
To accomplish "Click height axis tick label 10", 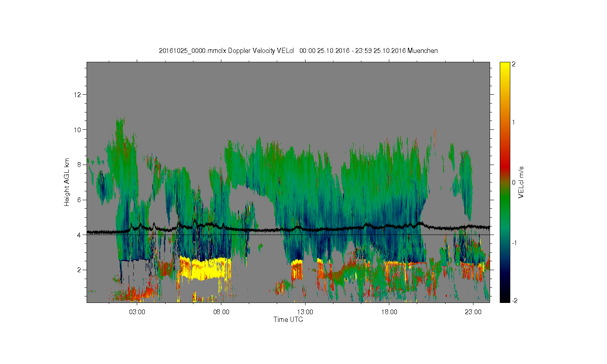I will (x=78, y=130).
